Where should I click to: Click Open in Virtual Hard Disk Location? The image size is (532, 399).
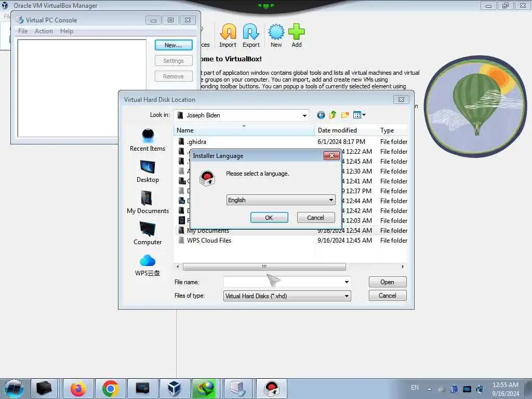point(388,282)
